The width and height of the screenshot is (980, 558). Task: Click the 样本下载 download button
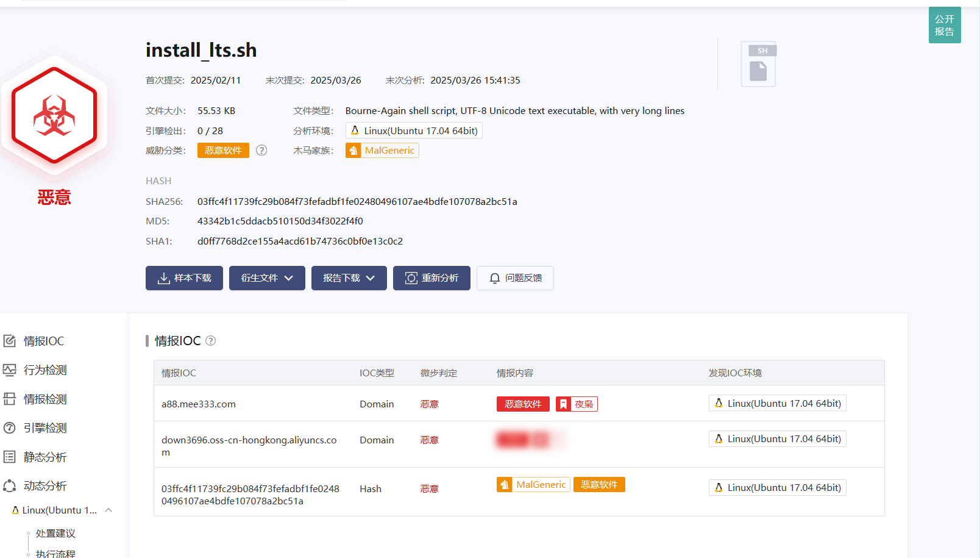[x=184, y=278]
